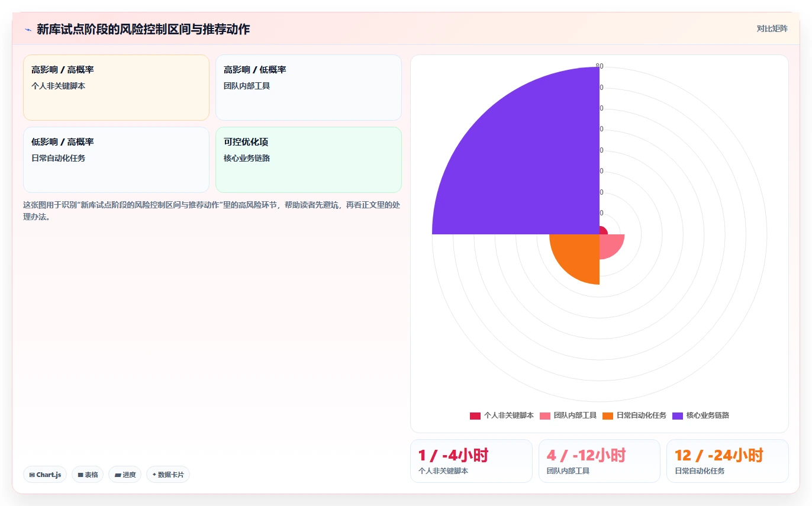Viewport: 812px width, 506px height.
Task: Toggle 团队内部工具 in the chart legend
Action: coord(568,415)
